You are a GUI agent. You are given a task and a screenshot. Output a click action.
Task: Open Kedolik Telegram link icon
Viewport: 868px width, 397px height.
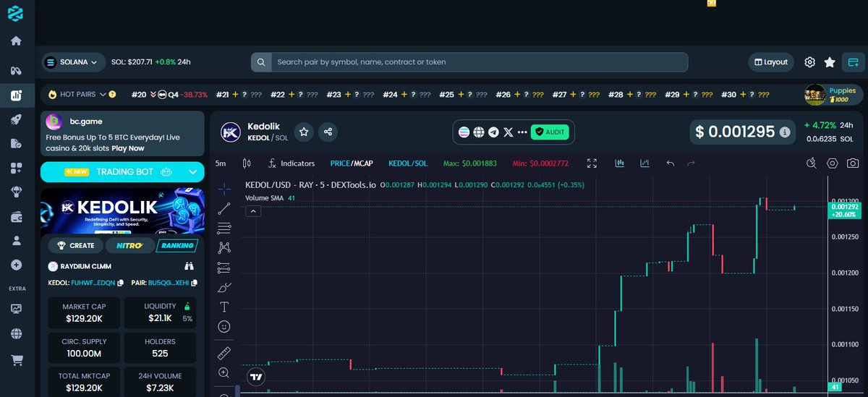[493, 132]
